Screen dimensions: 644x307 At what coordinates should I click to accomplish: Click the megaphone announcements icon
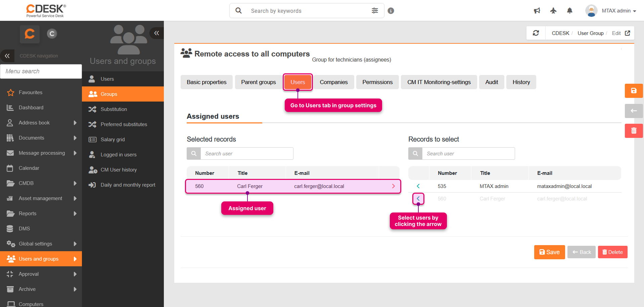(x=537, y=11)
